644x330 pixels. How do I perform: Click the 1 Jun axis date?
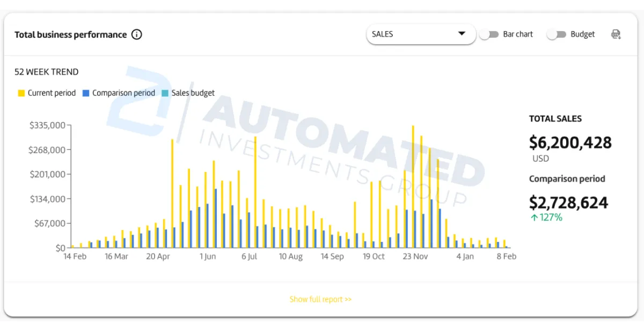pos(208,256)
